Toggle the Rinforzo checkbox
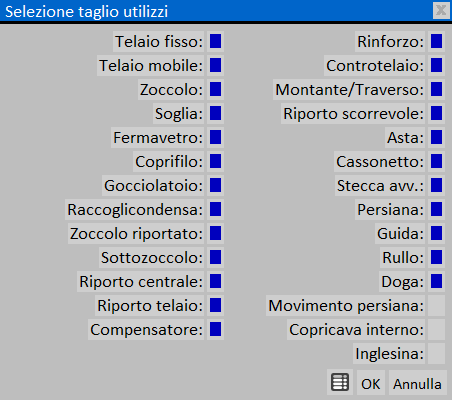Screen dimensions: 452x400 click(x=436, y=41)
